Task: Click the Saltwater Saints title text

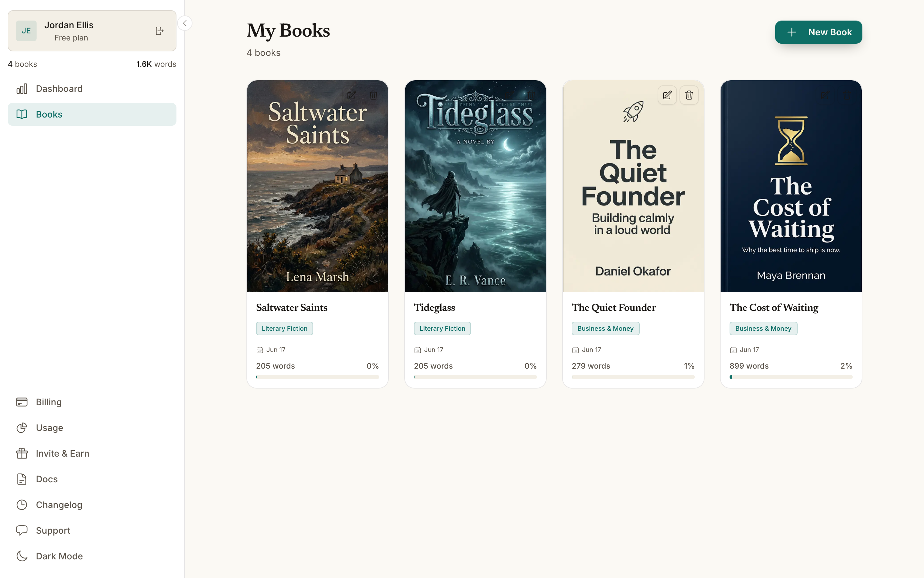Action: point(292,307)
